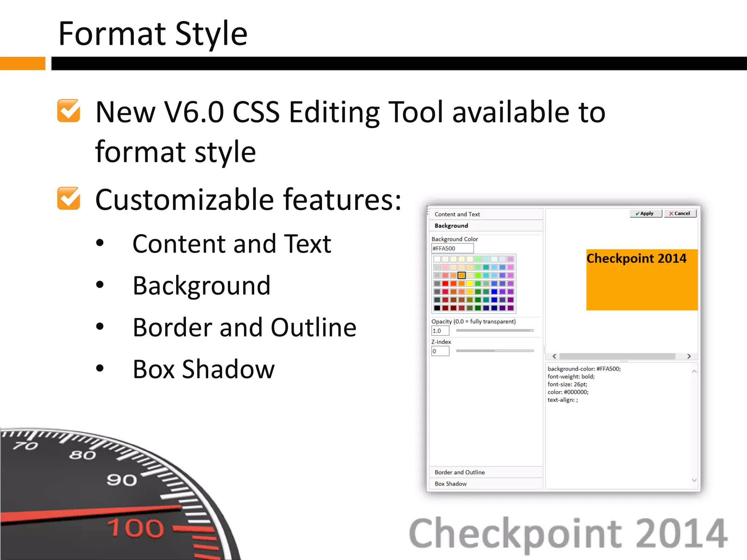Click the Opacity slider track
Viewport: 747px width, 560px height.
pyautogui.click(x=495, y=330)
